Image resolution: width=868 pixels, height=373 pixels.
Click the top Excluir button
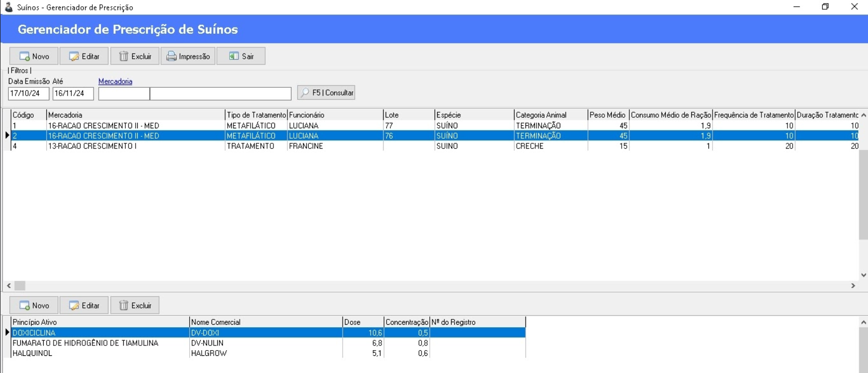(135, 56)
